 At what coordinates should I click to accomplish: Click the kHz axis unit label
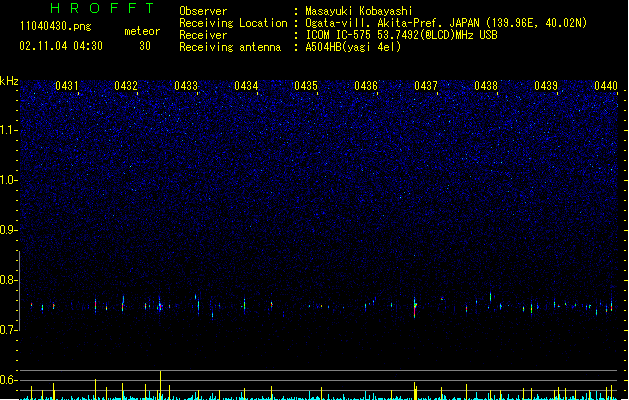click(9, 81)
